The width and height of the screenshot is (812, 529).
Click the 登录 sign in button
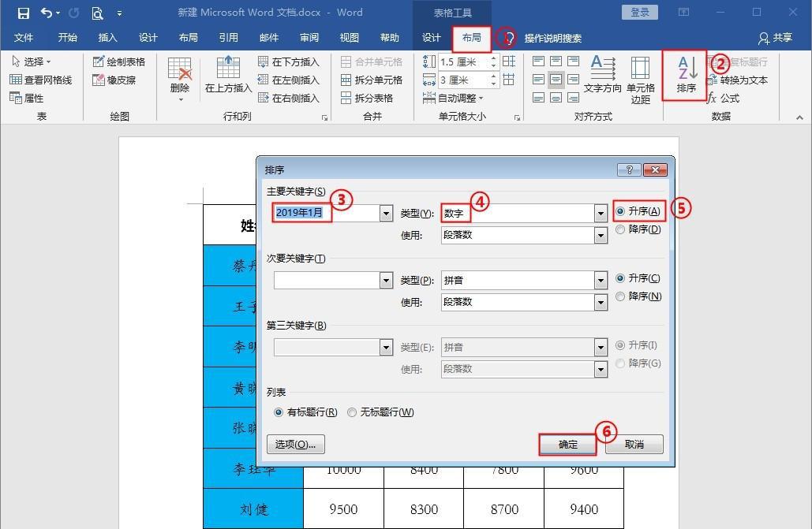tap(639, 13)
